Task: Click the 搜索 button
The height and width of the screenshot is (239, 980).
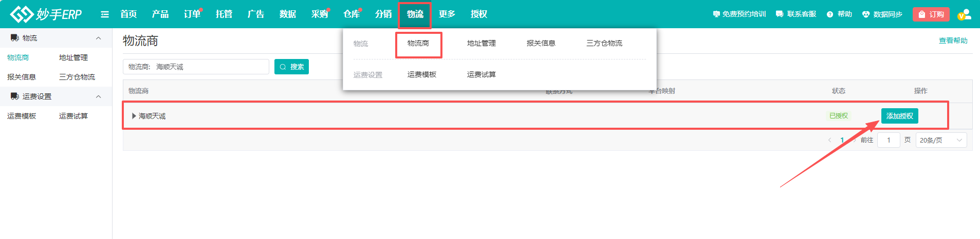Action: (x=291, y=67)
